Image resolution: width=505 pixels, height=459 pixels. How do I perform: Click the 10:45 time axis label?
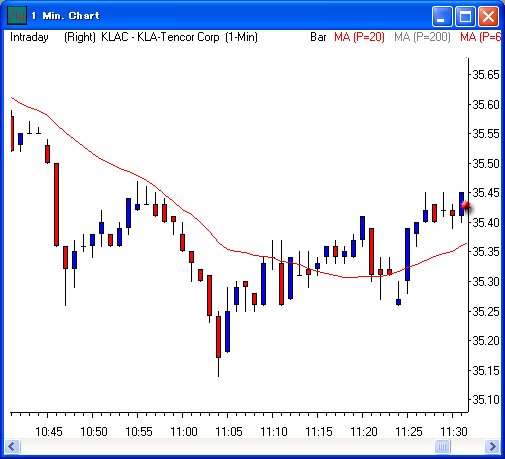pyautogui.click(x=49, y=432)
